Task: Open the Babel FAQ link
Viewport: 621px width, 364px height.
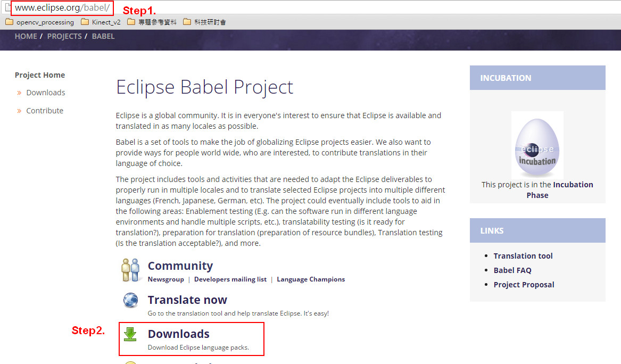Action: click(512, 270)
